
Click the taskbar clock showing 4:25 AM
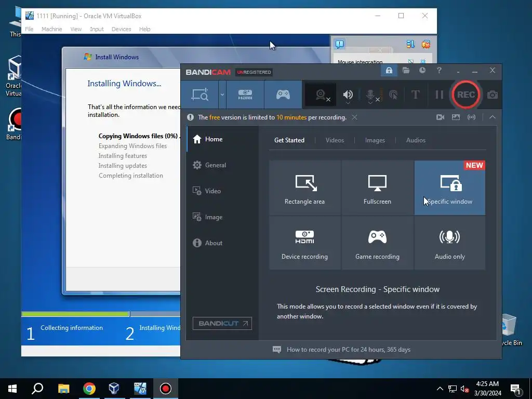tap(487, 389)
